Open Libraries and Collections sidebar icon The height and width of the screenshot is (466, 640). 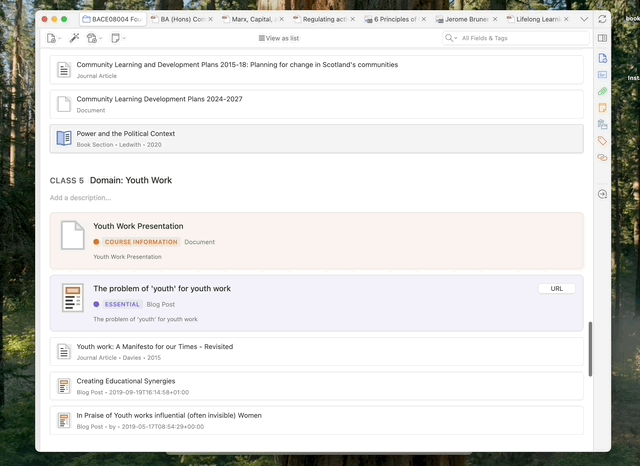point(602,124)
